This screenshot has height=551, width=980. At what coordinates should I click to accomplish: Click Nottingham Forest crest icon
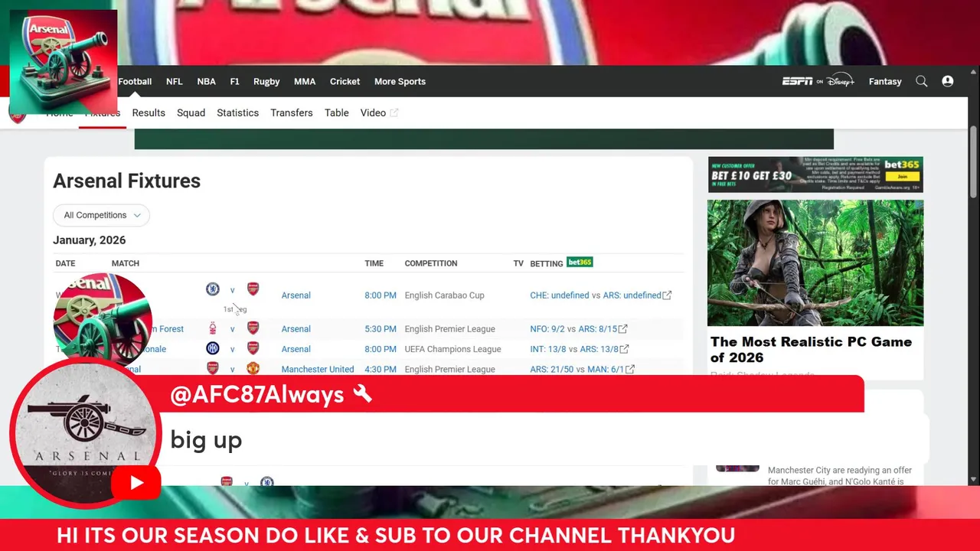(213, 328)
